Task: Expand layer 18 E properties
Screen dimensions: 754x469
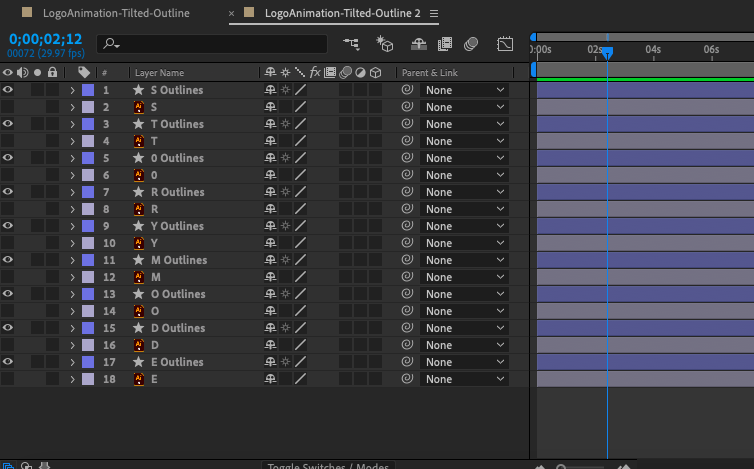Action: [72, 379]
